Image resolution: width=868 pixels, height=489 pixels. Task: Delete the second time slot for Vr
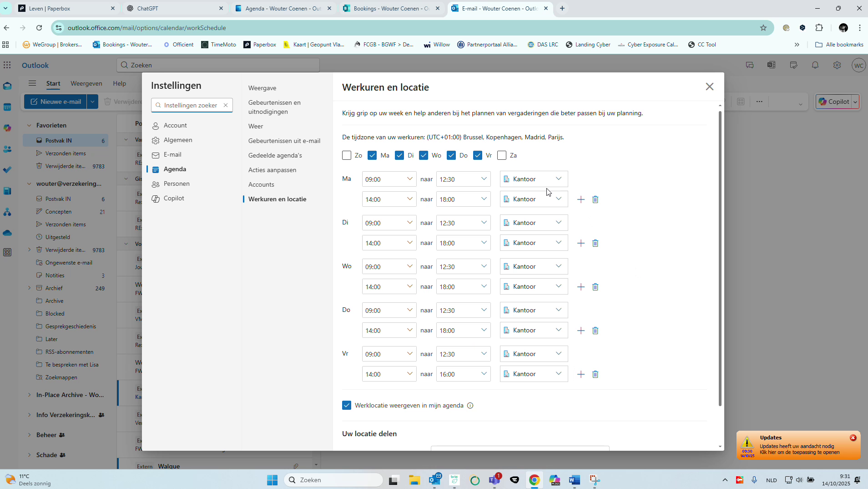pos(595,374)
